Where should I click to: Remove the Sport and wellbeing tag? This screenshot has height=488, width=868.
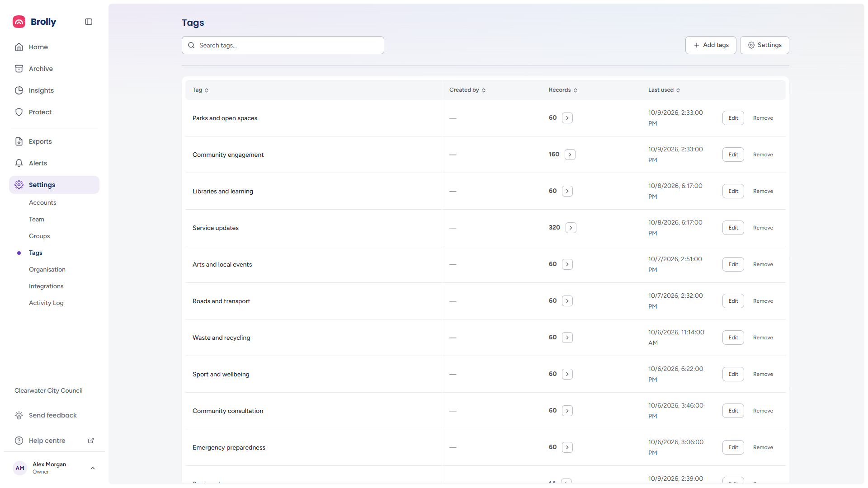[763, 374]
